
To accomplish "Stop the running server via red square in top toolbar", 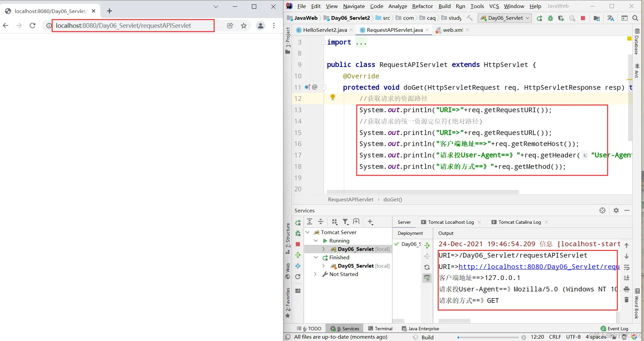I will (x=583, y=18).
